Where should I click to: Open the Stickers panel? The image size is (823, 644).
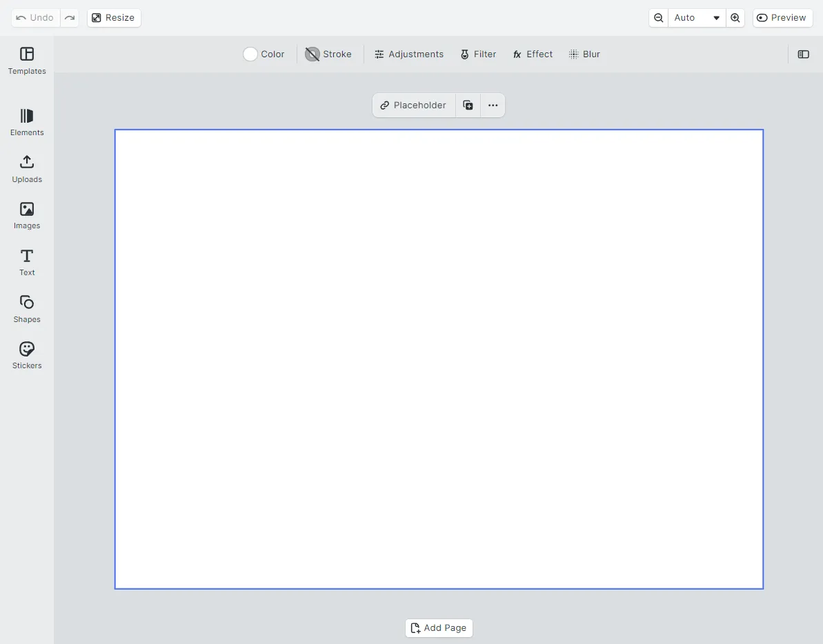[27, 355]
